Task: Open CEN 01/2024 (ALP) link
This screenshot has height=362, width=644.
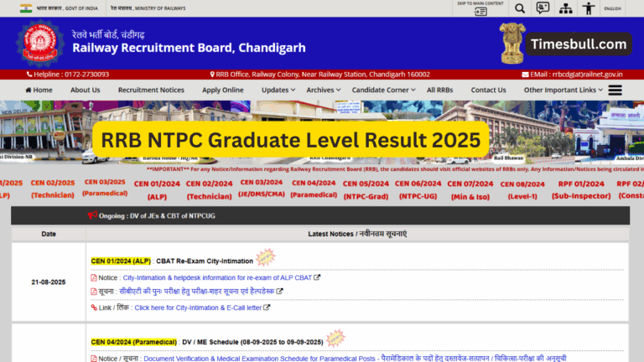Action: coord(157,190)
